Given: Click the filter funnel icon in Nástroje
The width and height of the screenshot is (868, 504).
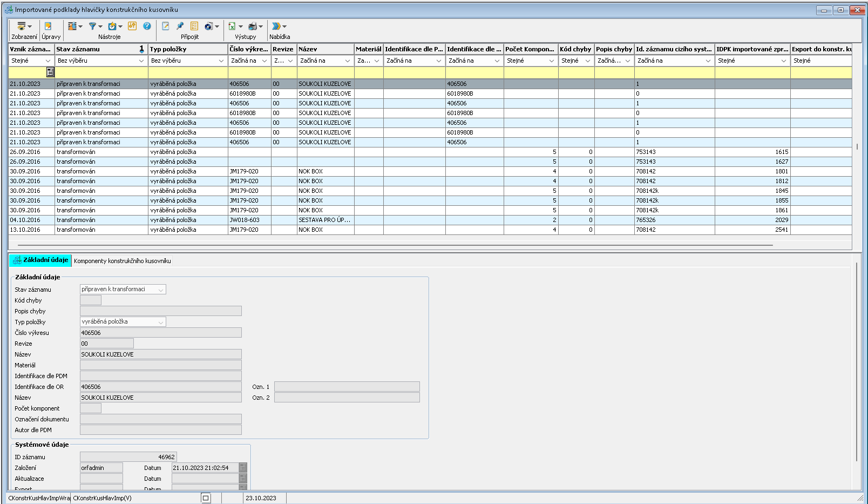Looking at the screenshot, I should coord(93,26).
